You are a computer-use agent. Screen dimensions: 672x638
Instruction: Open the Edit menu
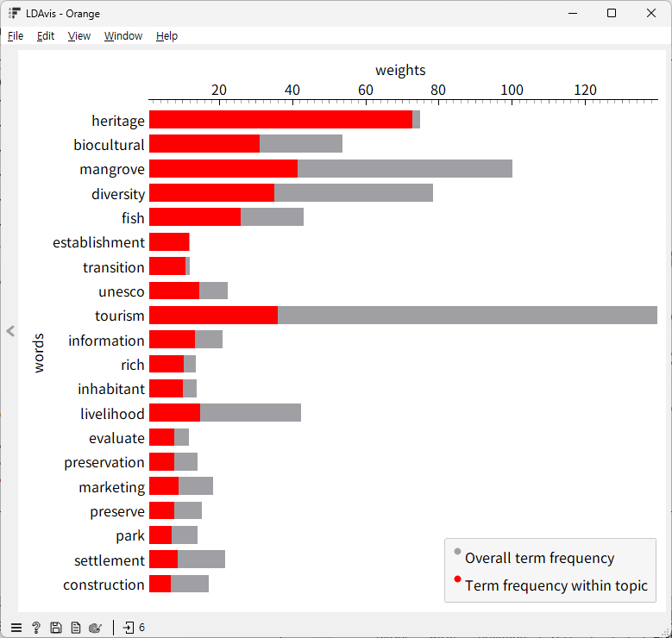pyautogui.click(x=46, y=36)
